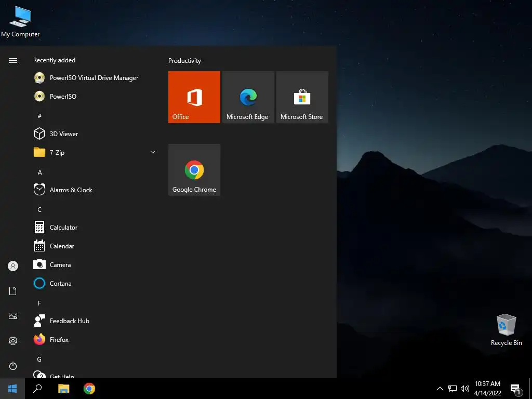Open Calendar app

click(x=95, y=246)
